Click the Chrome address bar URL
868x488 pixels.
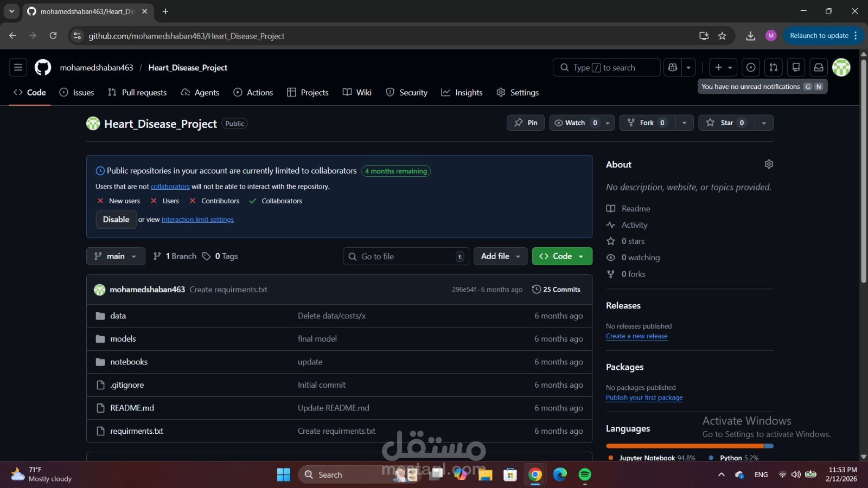(x=187, y=36)
